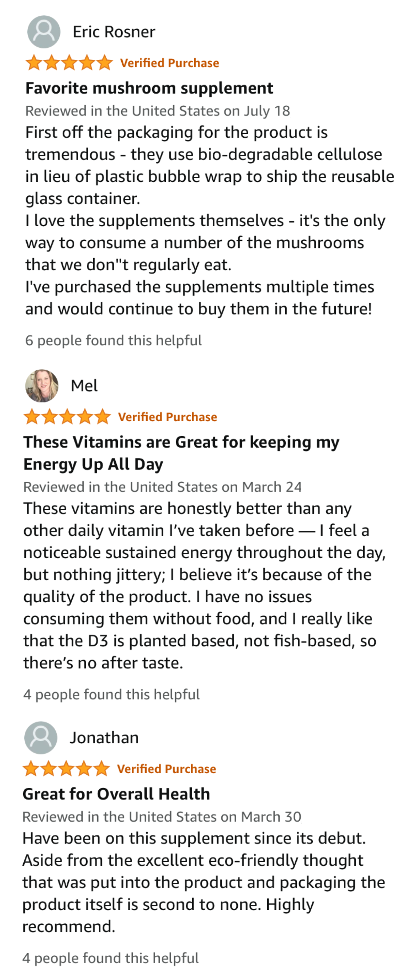The width and height of the screenshot is (417, 980).
Task: Open Mel's profile photo
Action: coord(42,385)
